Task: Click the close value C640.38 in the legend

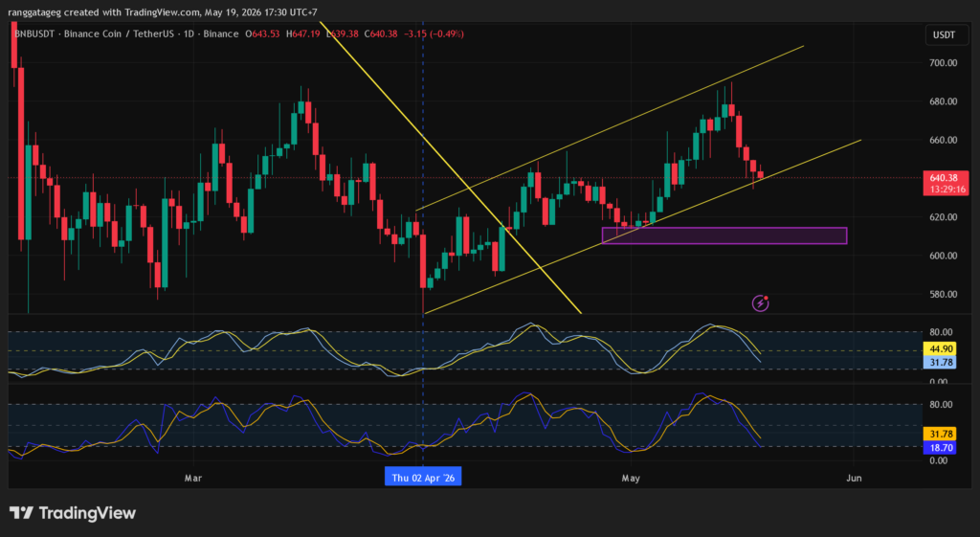Action: (x=379, y=34)
